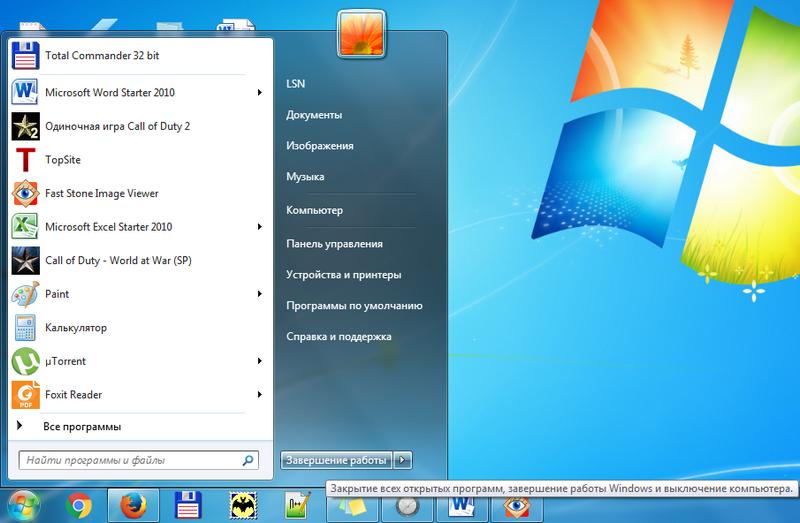Viewport: 800px width, 523px height.
Task: Switch to Firefox on the taskbar
Action: pos(134,506)
